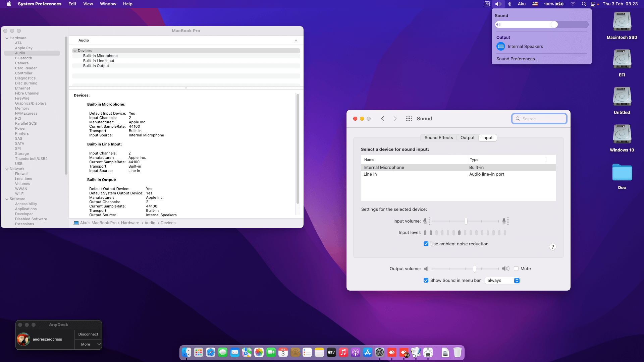Viewport: 644px width, 362px height.
Task: Open Control Center from the menu bar
Action: (x=594, y=4)
